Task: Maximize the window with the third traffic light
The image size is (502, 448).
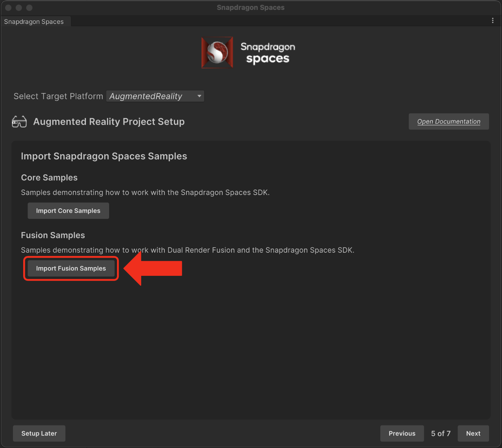Action: coord(29,8)
